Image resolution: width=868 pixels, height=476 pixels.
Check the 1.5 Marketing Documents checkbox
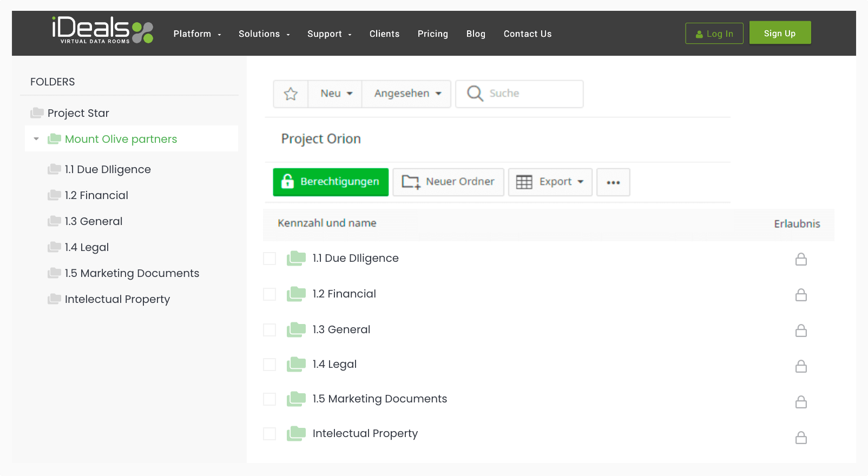coord(269,399)
